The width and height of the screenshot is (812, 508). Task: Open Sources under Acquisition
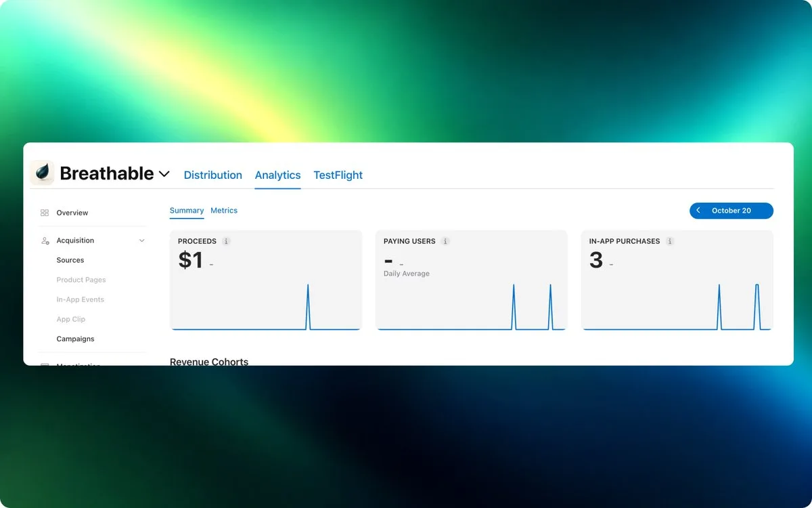[x=70, y=260]
